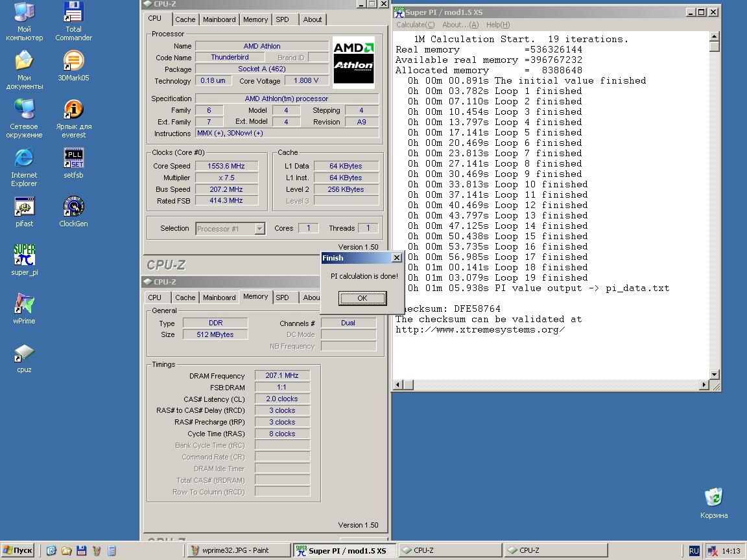Switch to Memory tab in top CPU-Z
This screenshot has width=747, height=560.
pyautogui.click(x=255, y=19)
